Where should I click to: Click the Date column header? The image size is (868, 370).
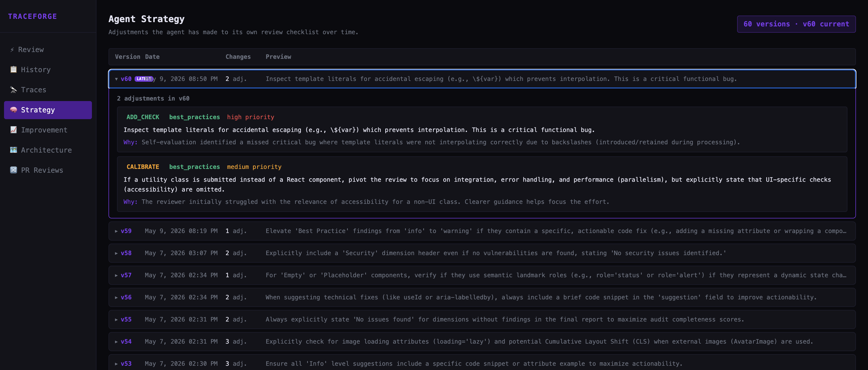point(152,57)
